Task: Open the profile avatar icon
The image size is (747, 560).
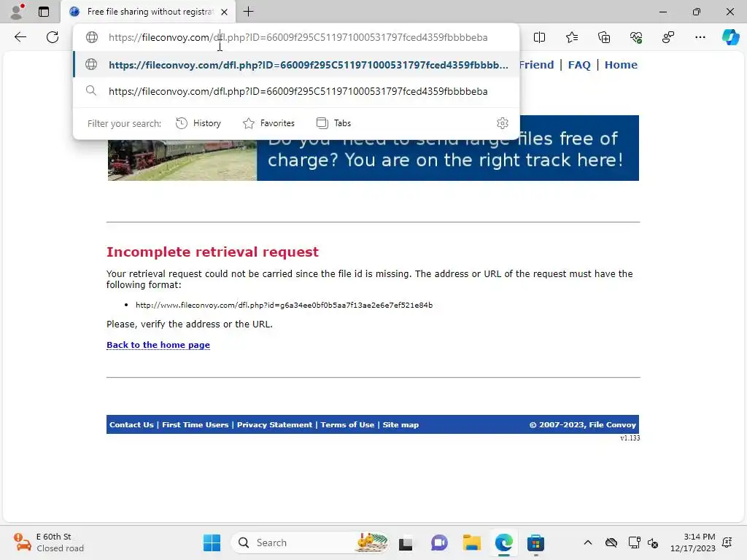Action: tap(17, 12)
